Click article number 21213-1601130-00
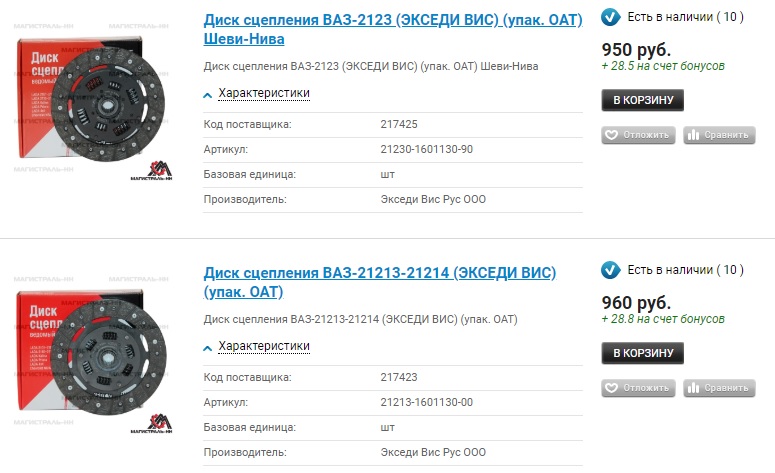Image resolution: width=775 pixels, height=473 pixels. (x=427, y=402)
